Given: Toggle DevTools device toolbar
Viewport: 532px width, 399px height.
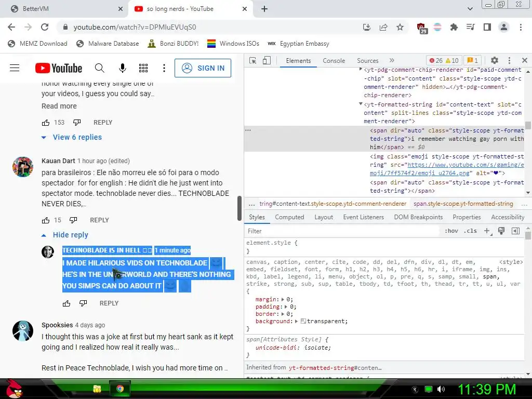Looking at the screenshot, I should click(x=267, y=60).
